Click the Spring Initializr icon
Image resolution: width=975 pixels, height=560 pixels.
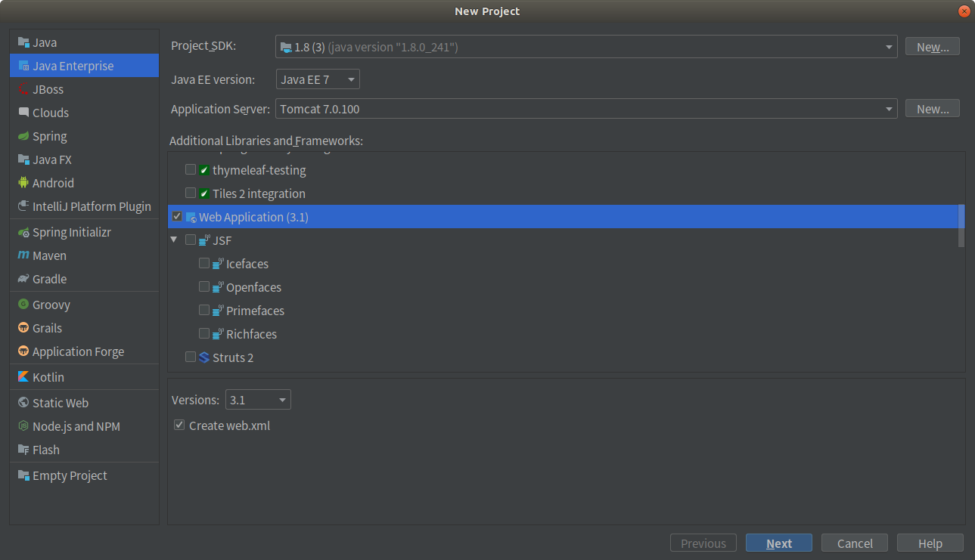(23, 232)
